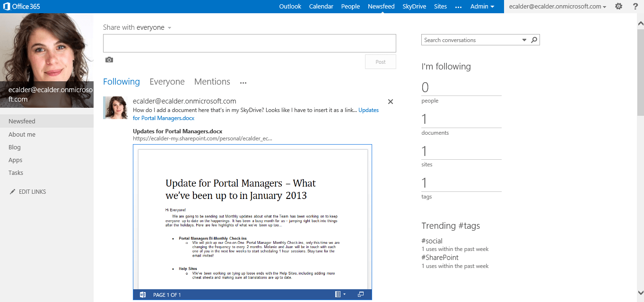644x302 pixels.
Task: Open the settings gear icon
Action: (x=618, y=7)
